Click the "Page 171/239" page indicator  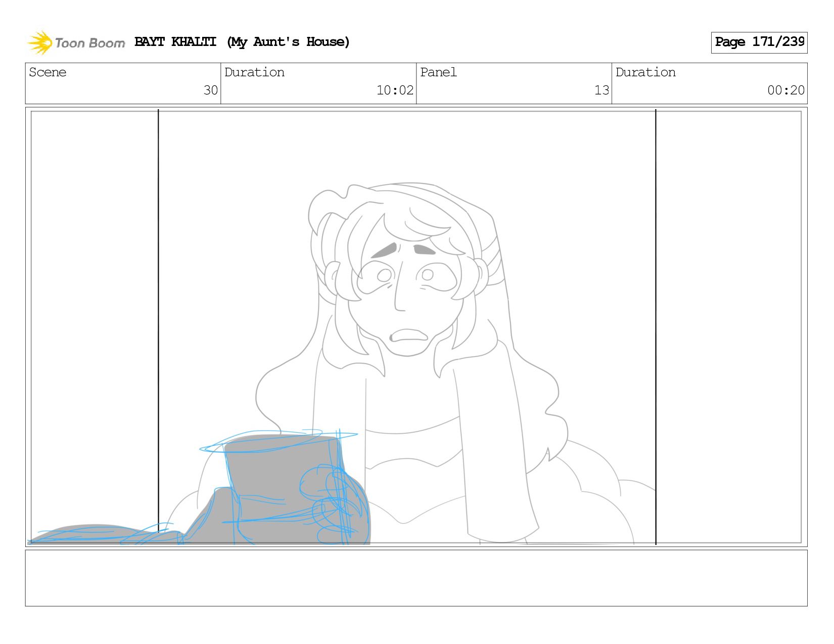(x=759, y=42)
